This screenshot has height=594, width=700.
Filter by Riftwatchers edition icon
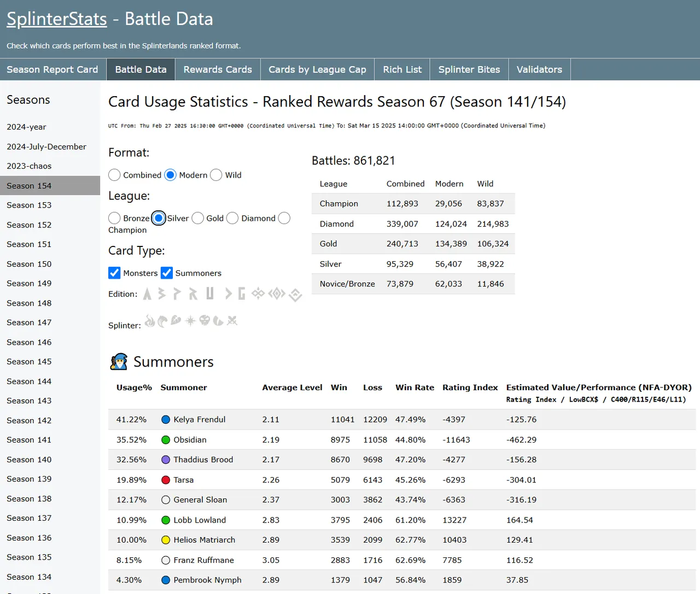tap(277, 294)
